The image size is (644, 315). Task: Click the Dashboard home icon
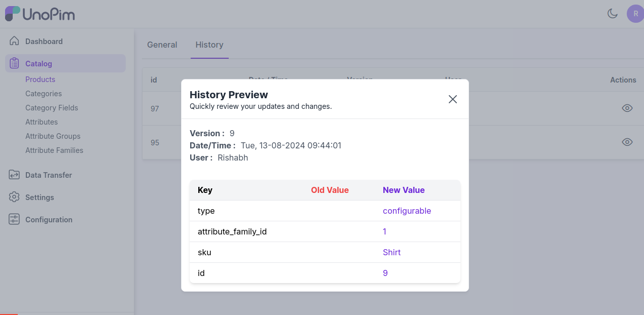coord(14,41)
